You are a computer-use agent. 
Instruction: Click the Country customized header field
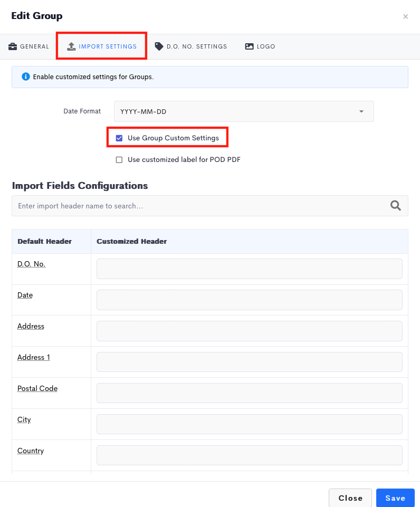249,455
